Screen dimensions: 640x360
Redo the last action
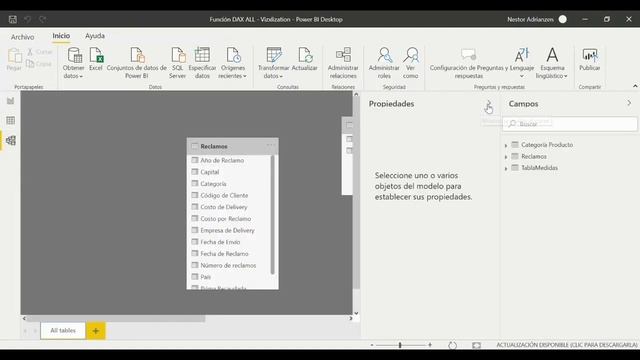(42, 19)
